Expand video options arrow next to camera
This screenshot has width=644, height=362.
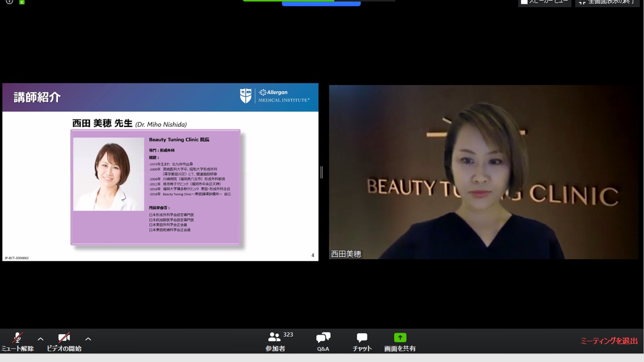click(x=88, y=339)
